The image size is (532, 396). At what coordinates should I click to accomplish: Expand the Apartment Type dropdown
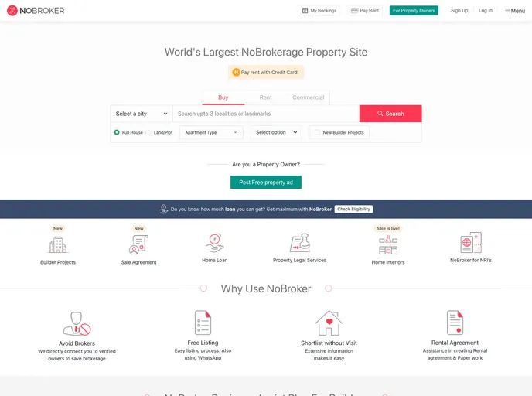tap(211, 132)
